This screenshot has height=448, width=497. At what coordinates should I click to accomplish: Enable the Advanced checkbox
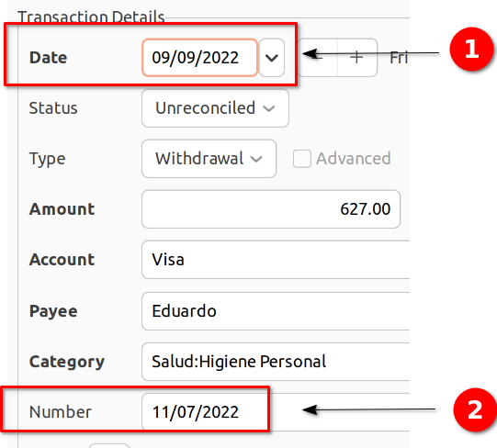tap(301, 159)
